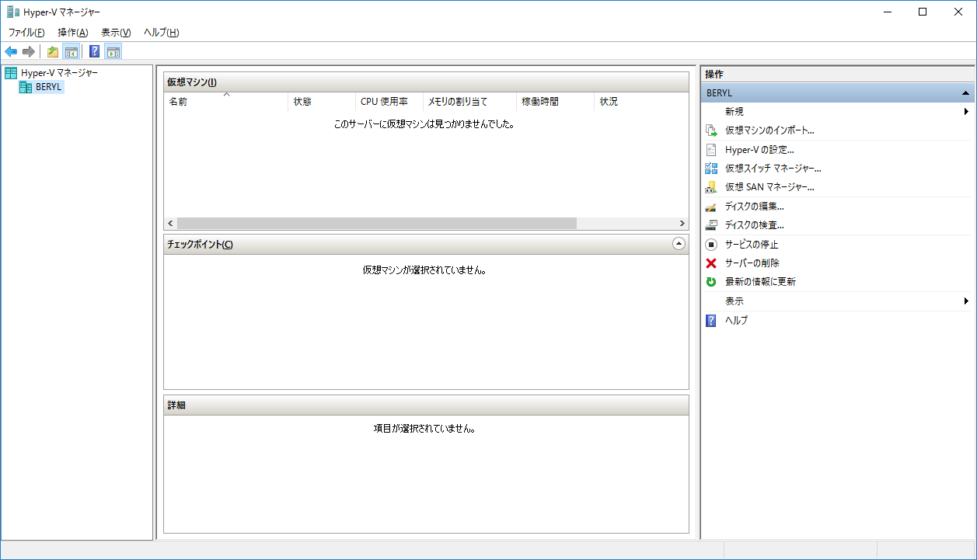Click サーバーの削除 action text
Viewport: 977px width, 560px height.
point(752,263)
